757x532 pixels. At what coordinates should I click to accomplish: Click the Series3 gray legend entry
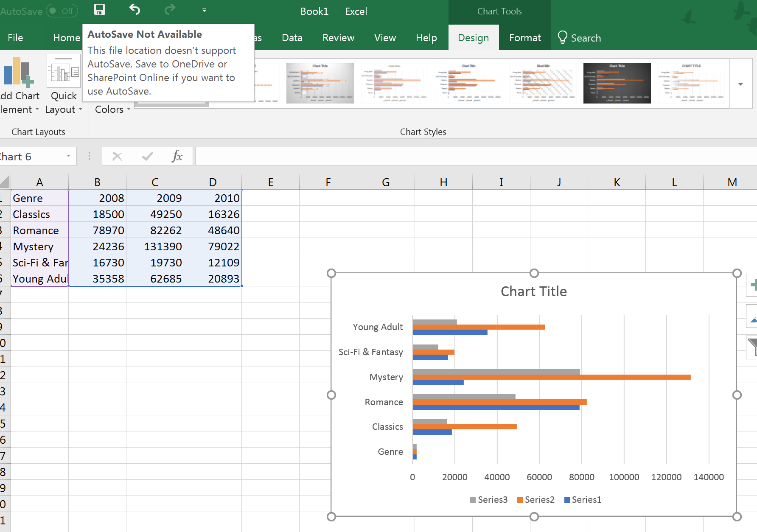point(489,500)
